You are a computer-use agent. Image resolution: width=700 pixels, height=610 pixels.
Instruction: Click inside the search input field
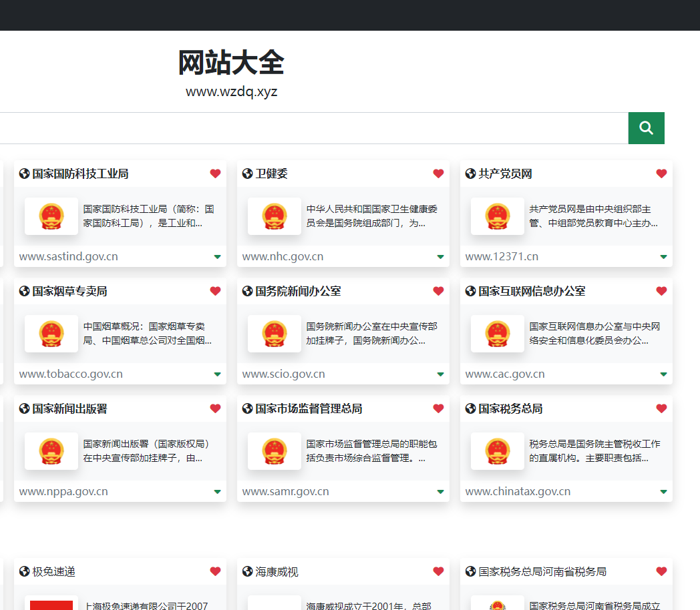[x=314, y=128]
